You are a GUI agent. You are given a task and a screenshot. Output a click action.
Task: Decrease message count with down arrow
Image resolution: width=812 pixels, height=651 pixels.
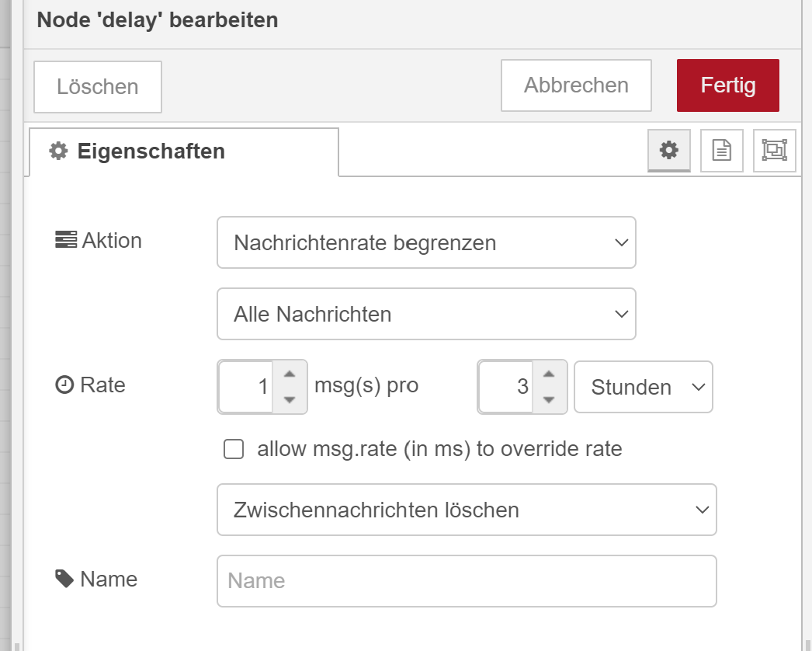(x=290, y=399)
